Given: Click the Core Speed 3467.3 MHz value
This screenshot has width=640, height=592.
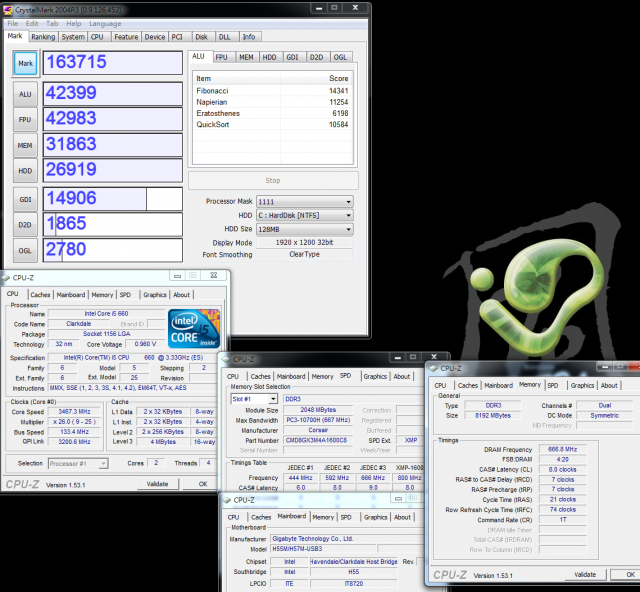Looking at the screenshot, I should 74,412.
